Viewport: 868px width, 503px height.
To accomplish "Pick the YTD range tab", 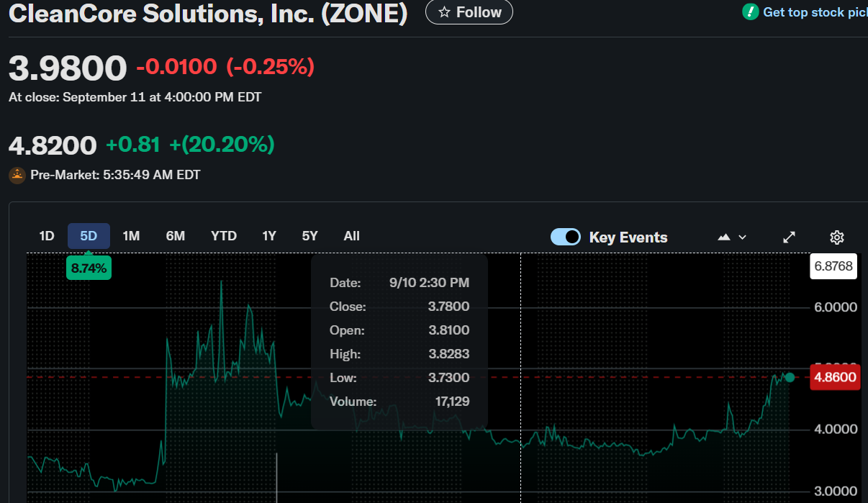I will pos(224,236).
